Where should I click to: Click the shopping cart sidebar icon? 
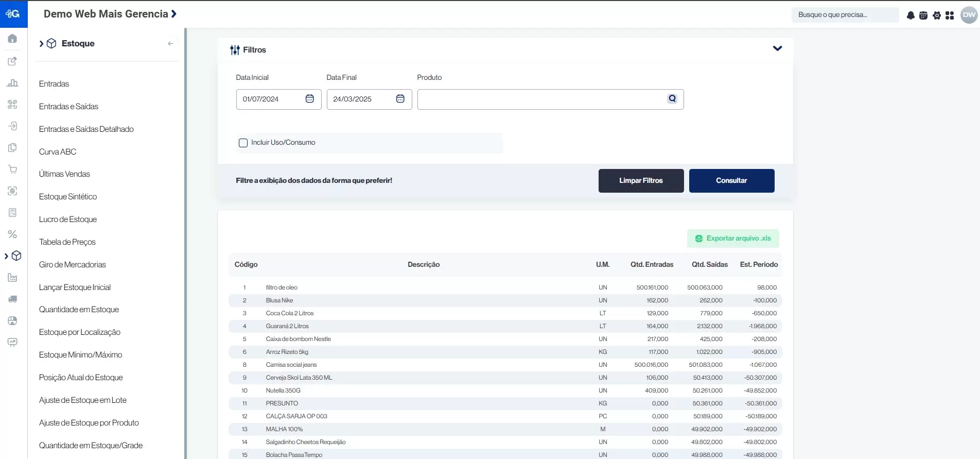pyautogui.click(x=13, y=169)
